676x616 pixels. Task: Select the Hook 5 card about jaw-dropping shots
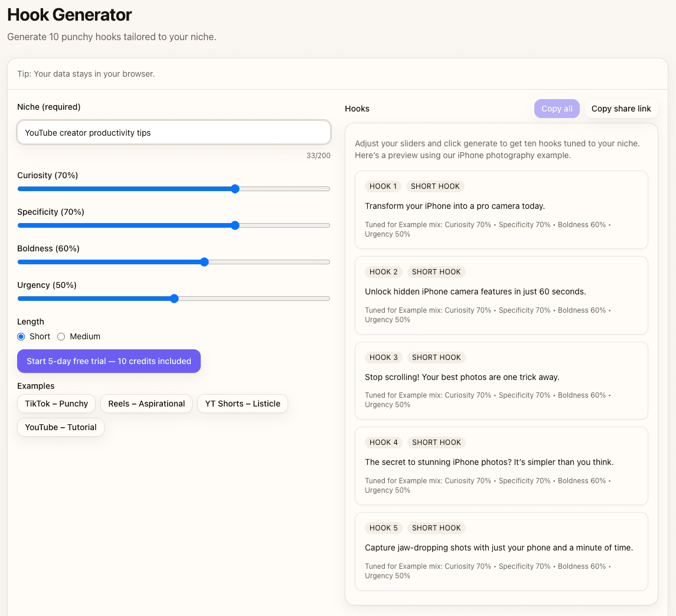[501, 551]
